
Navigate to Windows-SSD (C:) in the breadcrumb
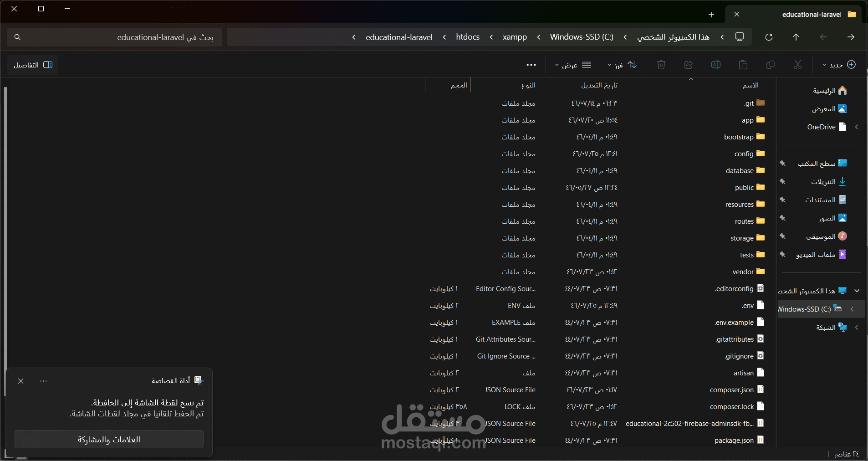coord(582,37)
